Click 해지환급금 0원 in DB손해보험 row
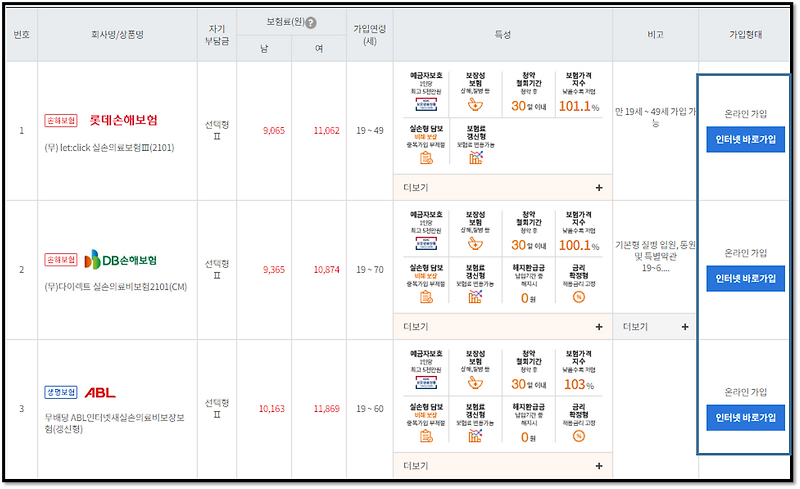Viewport: 800px width, 489px height. (529, 283)
